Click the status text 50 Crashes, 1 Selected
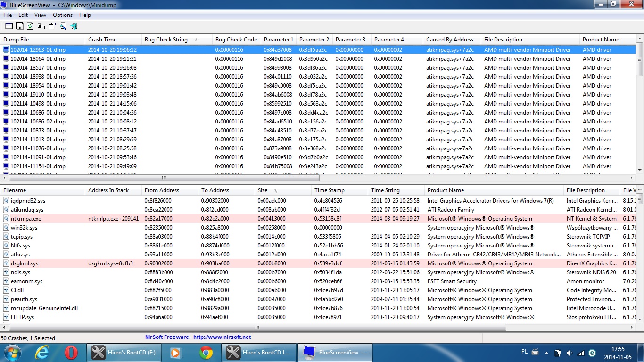 point(28,338)
